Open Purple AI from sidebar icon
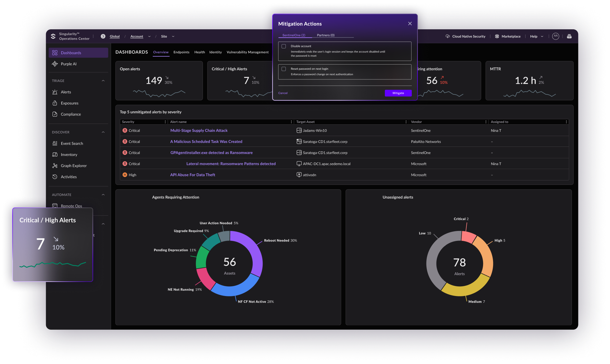610x364 pixels. point(55,64)
